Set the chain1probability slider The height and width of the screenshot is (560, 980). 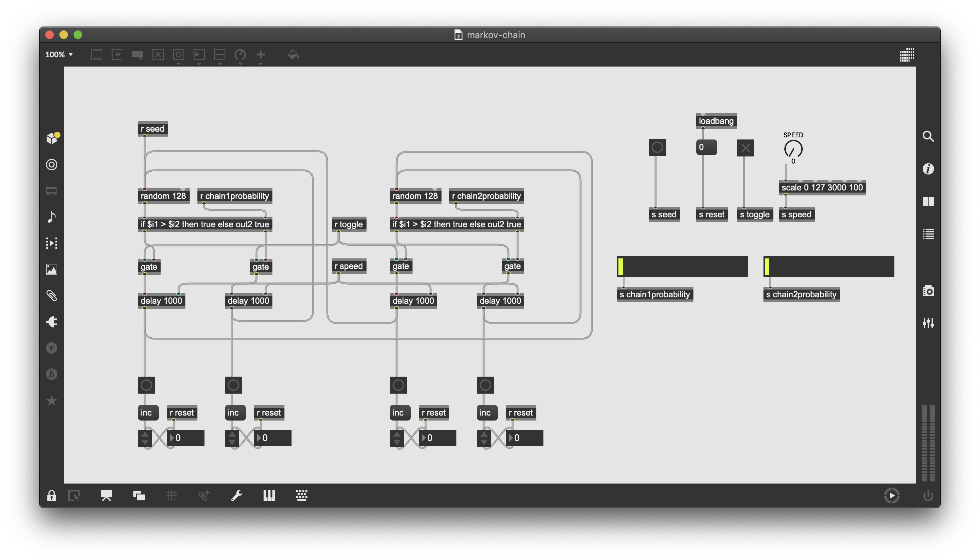pos(682,267)
